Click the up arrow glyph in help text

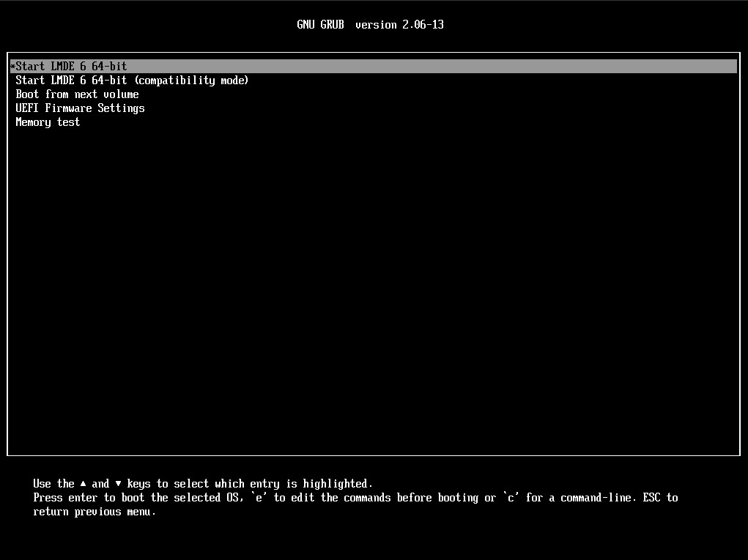tap(84, 484)
